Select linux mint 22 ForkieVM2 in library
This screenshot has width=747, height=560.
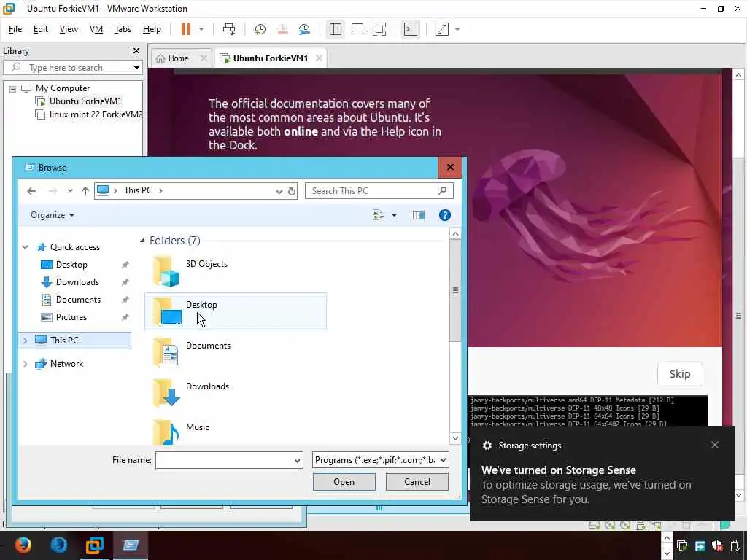(88, 114)
